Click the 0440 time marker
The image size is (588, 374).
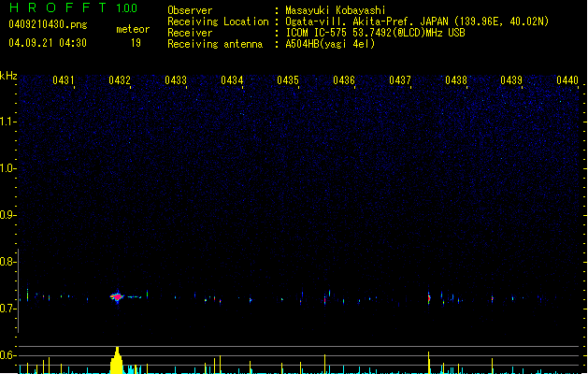click(x=567, y=80)
